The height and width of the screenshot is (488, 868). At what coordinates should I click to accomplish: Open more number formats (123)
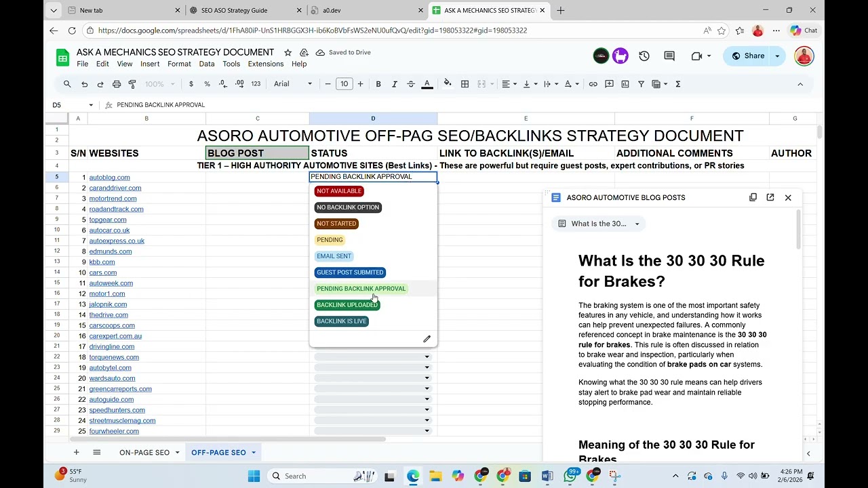(x=256, y=84)
